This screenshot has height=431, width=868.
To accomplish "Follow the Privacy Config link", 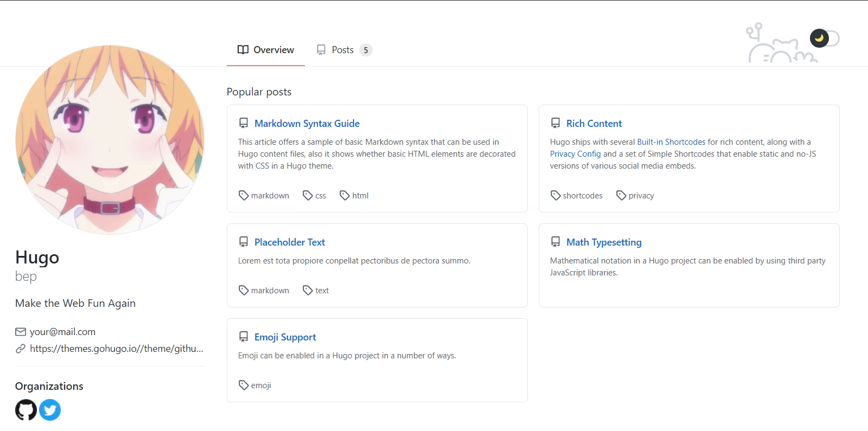I will pos(575,154).
